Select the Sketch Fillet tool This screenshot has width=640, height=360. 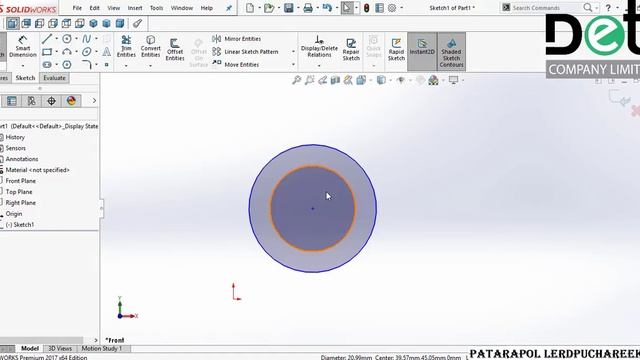coord(87,64)
